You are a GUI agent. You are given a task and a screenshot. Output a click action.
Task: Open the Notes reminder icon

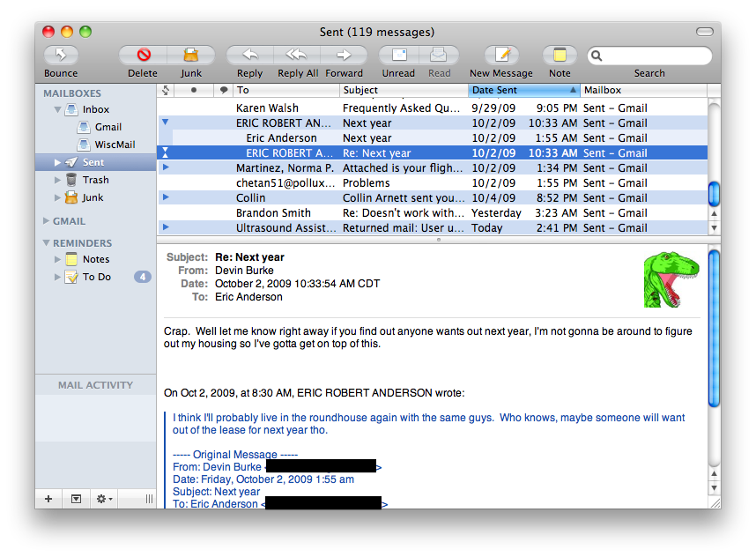pyautogui.click(x=71, y=259)
